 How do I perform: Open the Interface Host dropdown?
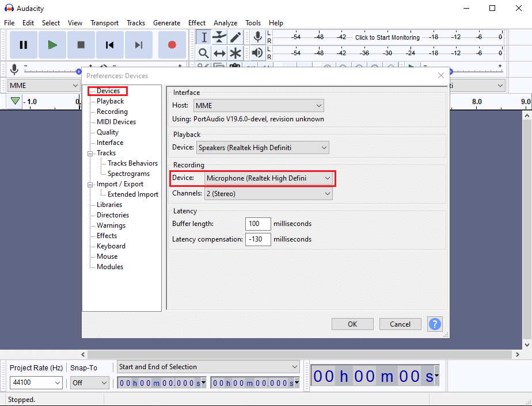[x=259, y=106]
